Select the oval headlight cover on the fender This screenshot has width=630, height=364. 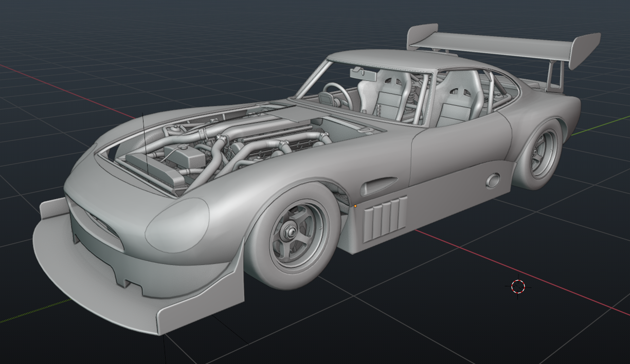177,225
